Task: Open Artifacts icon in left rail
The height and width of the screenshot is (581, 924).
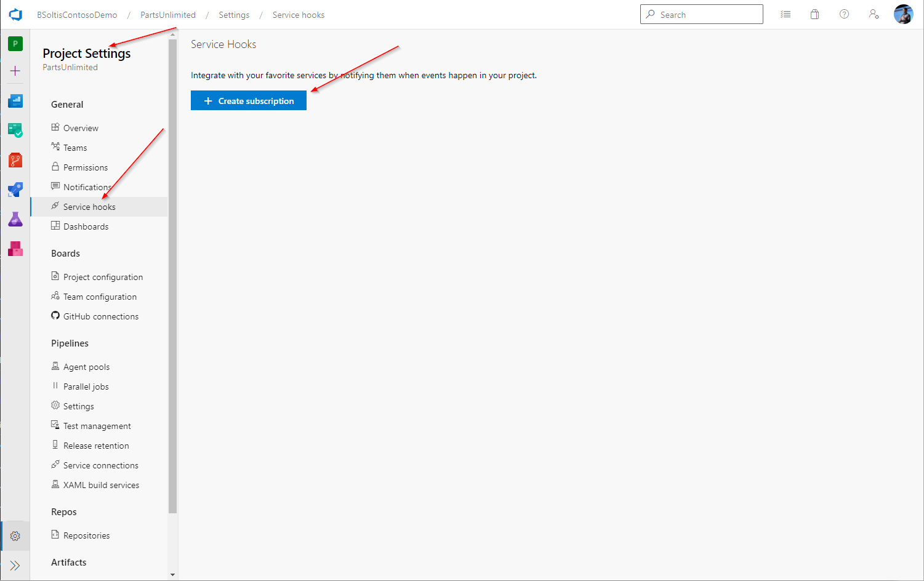Action: [15, 249]
